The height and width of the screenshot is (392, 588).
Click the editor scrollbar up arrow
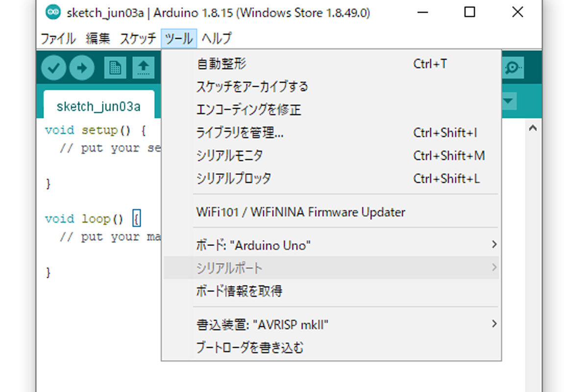pos(533,129)
